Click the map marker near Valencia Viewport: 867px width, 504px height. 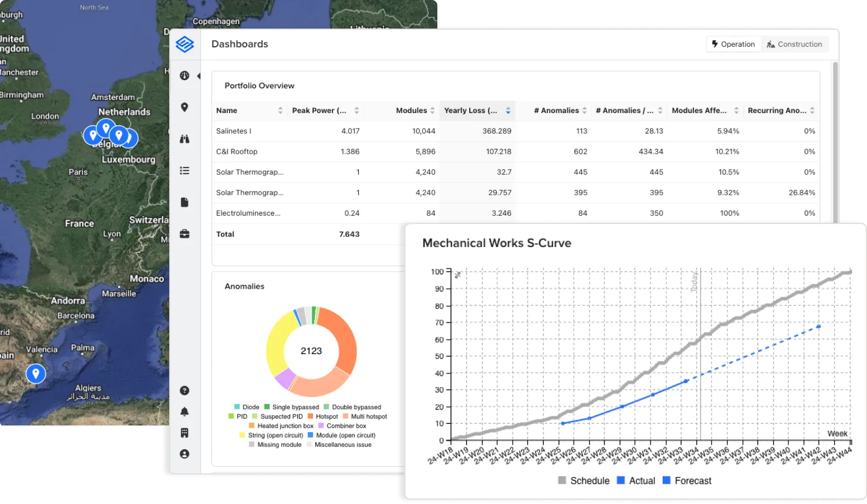coord(36,374)
